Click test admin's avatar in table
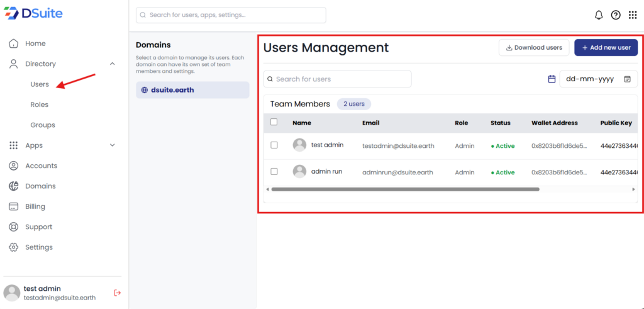Image resolution: width=644 pixels, height=309 pixels. click(x=299, y=145)
